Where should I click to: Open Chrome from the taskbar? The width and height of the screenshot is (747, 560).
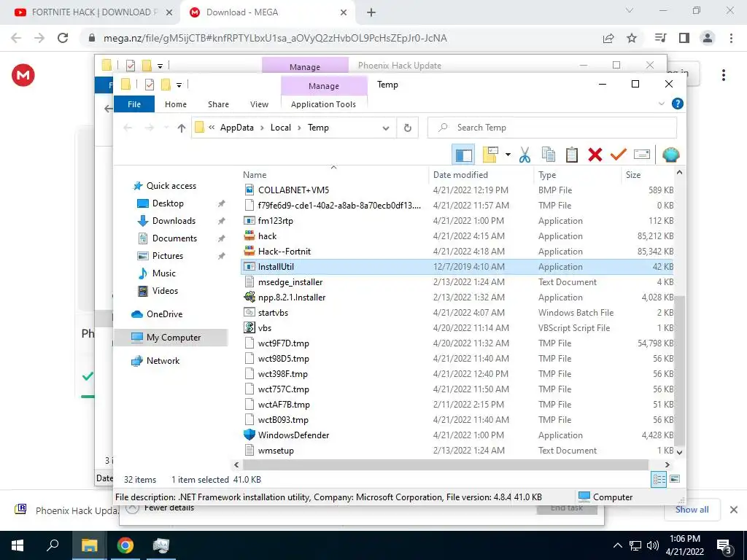tap(125, 545)
